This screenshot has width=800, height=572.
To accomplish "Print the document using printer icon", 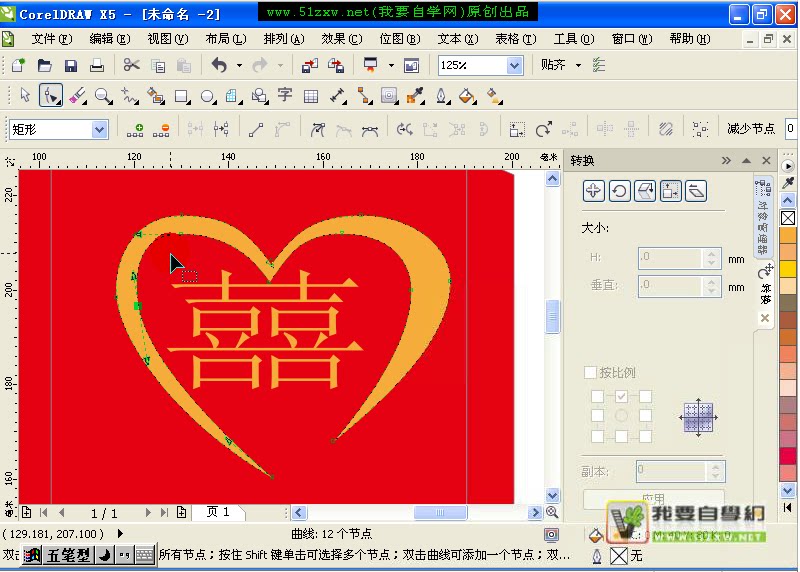I will [x=96, y=65].
